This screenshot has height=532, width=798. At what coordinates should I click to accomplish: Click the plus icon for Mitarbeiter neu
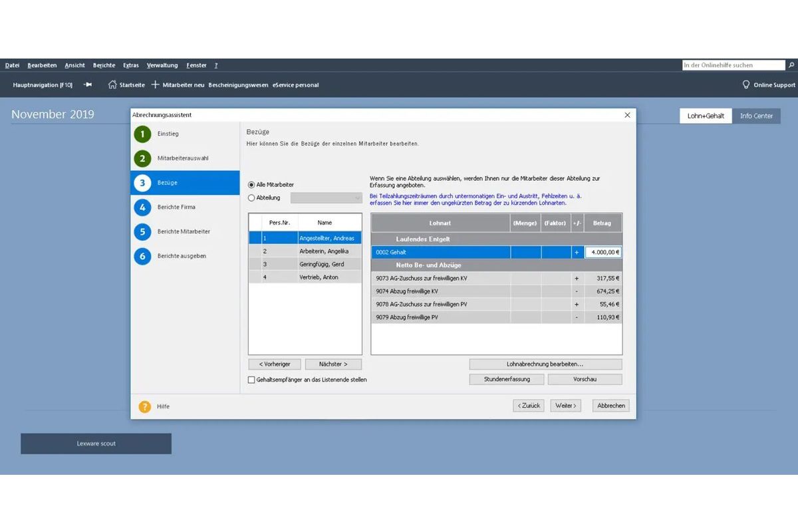pos(156,84)
